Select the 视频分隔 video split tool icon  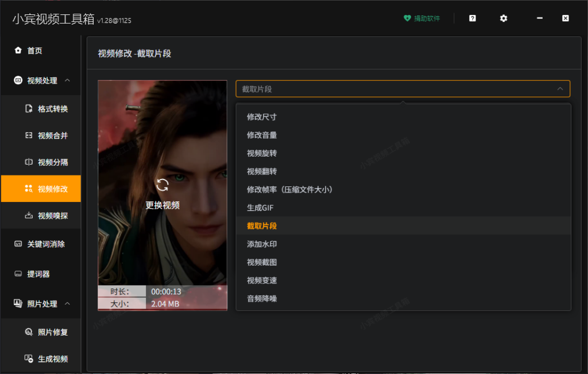pos(28,162)
